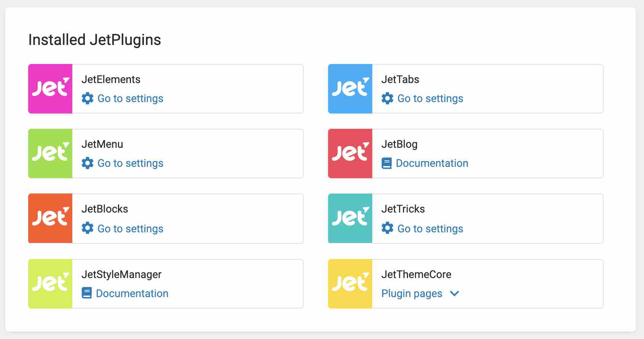Click the JetTabs plugin name
644x339 pixels.
(400, 79)
